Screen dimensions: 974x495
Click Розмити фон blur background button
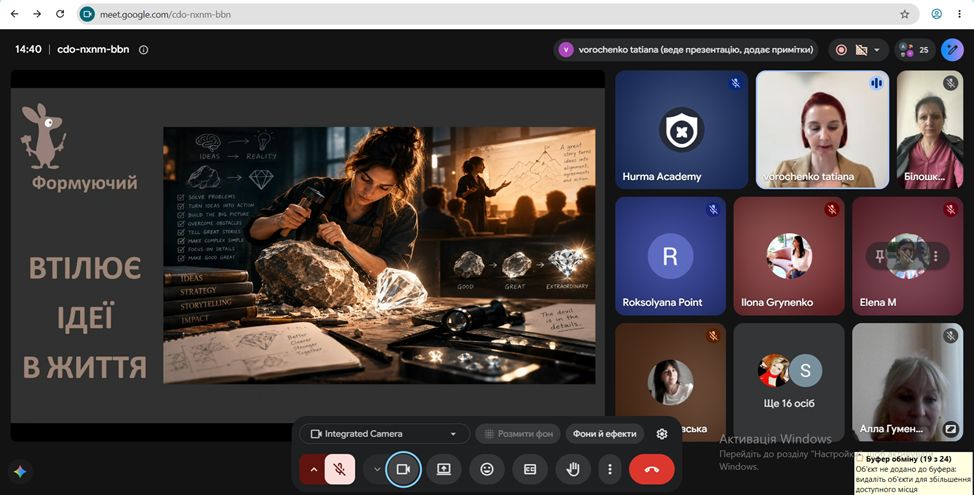coord(519,434)
